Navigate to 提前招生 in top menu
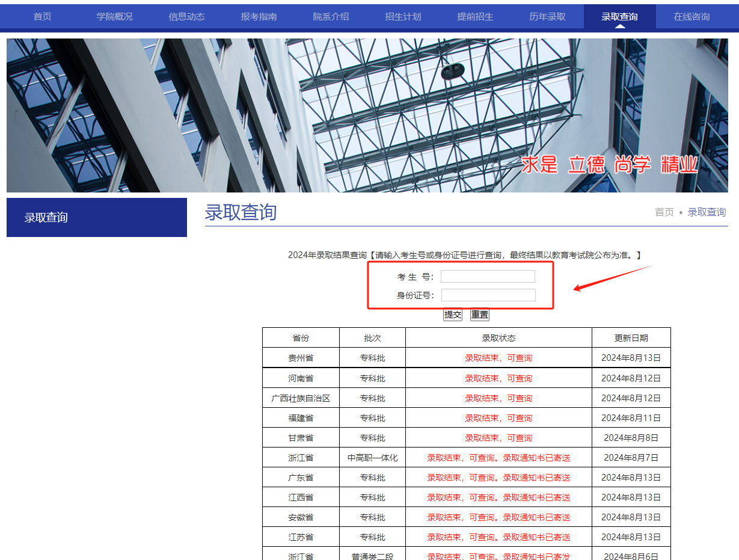Image resolution: width=739 pixels, height=560 pixels. [475, 17]
